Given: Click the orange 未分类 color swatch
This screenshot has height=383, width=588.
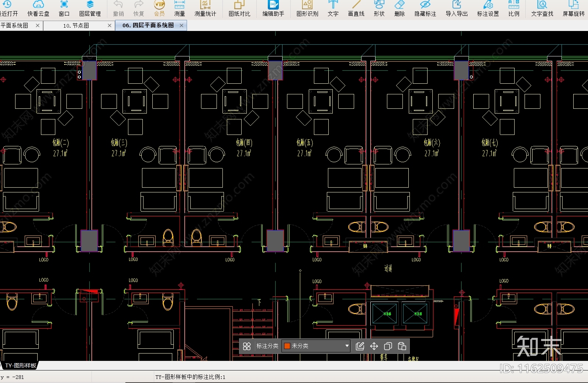Looking at the screenshot, I should [287, 346].
